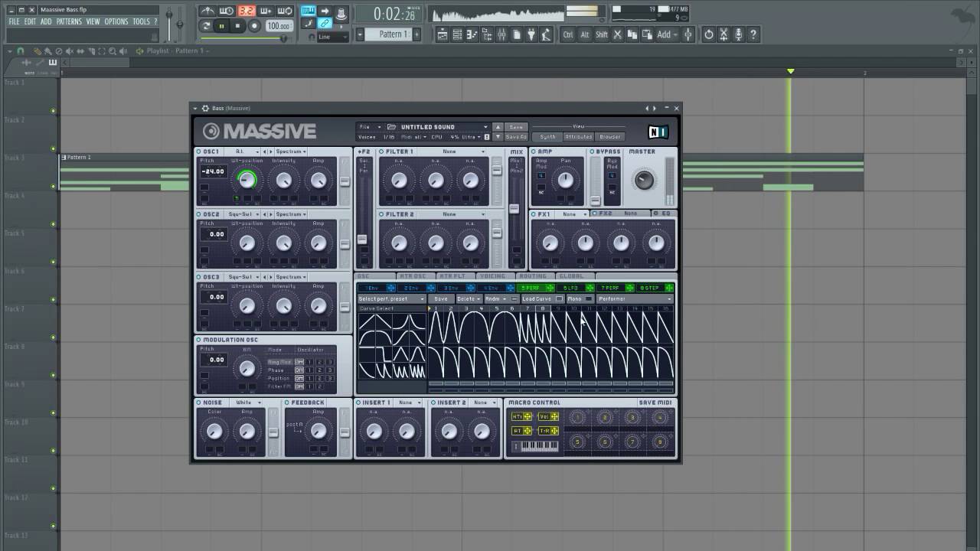The width and height of the screenshot is (980, 551).
Task: Open the Add dropdown in the toolbar
Action: pyautogui.click(x=667, y=34)
